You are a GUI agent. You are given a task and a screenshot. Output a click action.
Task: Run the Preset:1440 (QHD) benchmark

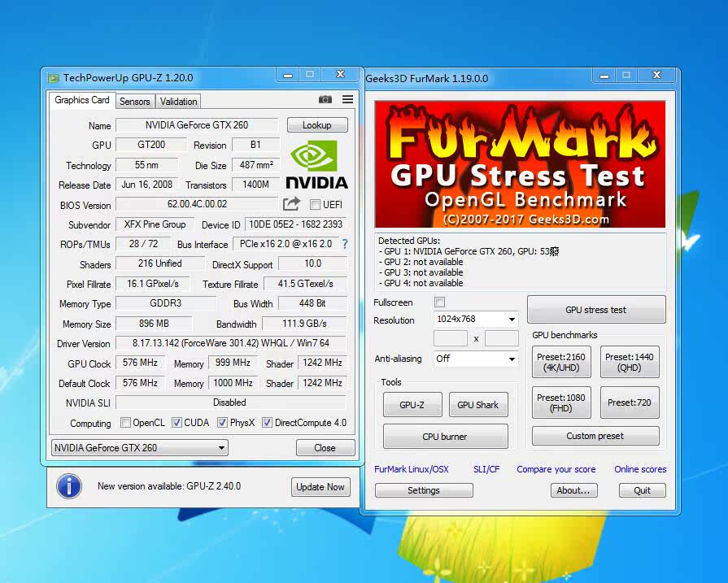point(629,362)
